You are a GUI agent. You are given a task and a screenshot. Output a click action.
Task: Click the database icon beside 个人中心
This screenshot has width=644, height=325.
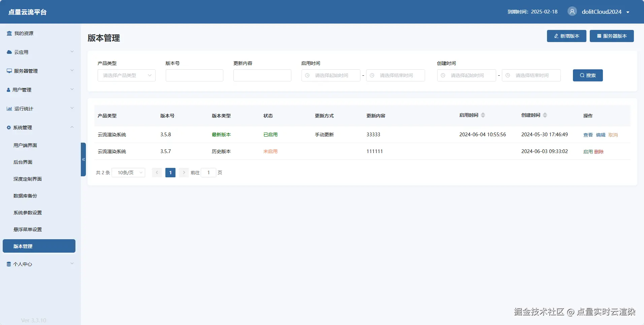[9, 264]
